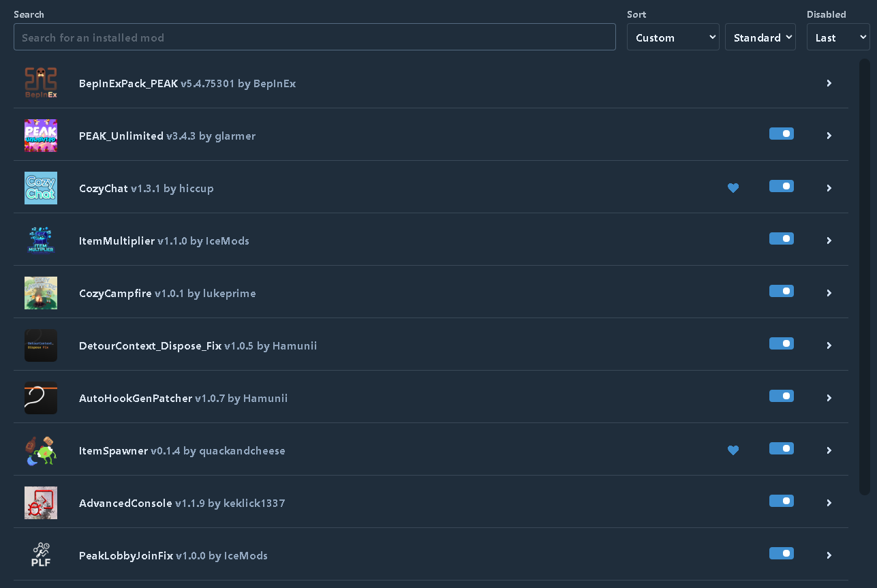Expand the CozyCampfire row chevron
Viewport: 877px width, 588px height.
[829, 293]
